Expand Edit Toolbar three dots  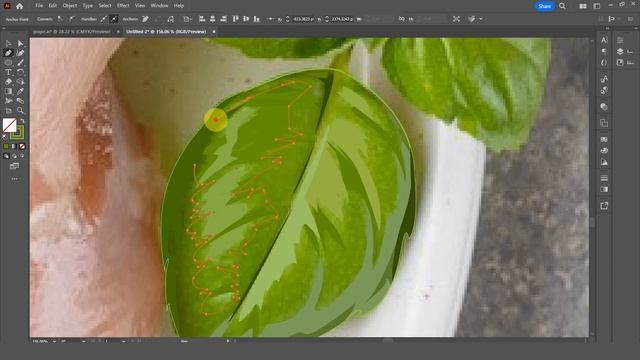tap(14, 179)
